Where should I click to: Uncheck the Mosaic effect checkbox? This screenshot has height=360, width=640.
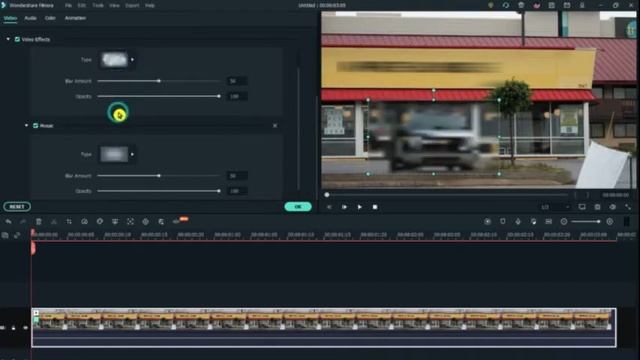36,125
